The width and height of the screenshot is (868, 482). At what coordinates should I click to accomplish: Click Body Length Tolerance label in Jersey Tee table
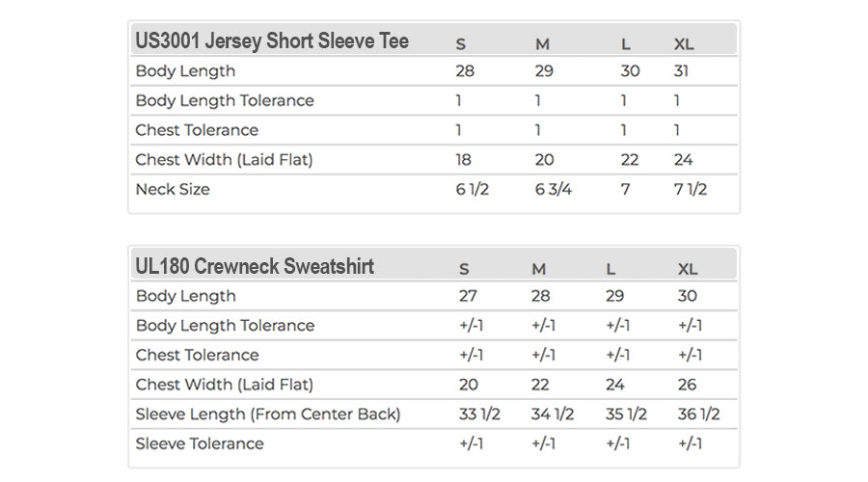click(225, 100)
